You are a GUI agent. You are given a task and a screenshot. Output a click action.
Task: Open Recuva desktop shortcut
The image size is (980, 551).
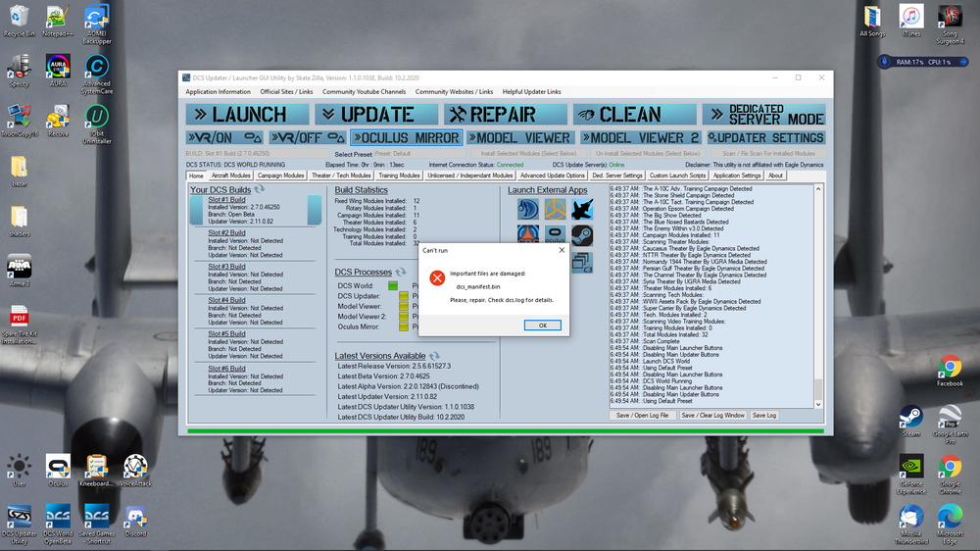click(58, 121)
